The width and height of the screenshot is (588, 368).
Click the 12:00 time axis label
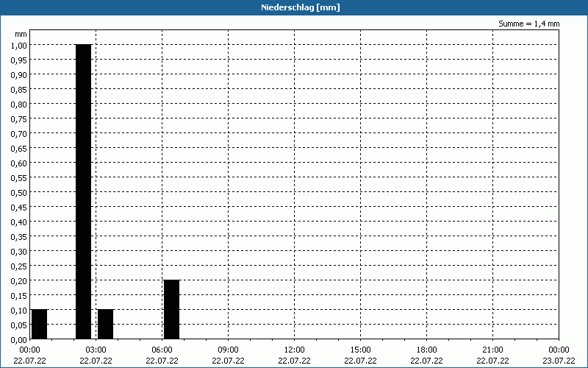point(295,350)
